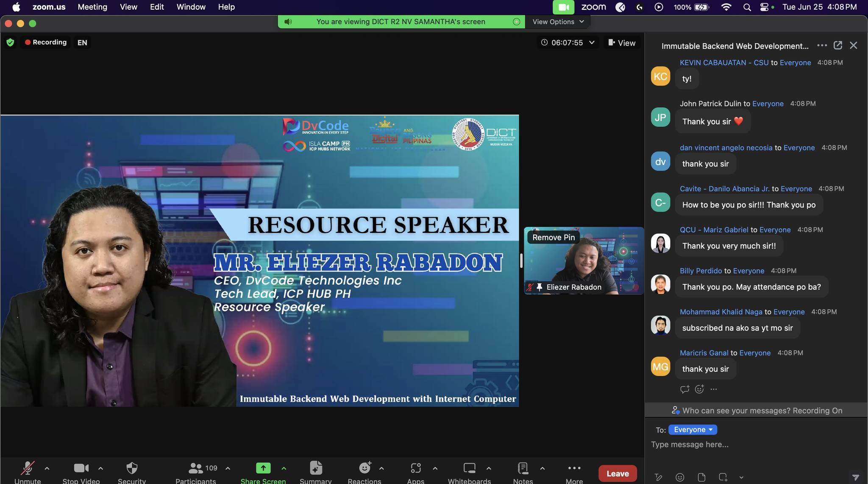868x484 pixels.
Task: Click John Patrick Dulin's JP avatar
Action: point(660,118)
